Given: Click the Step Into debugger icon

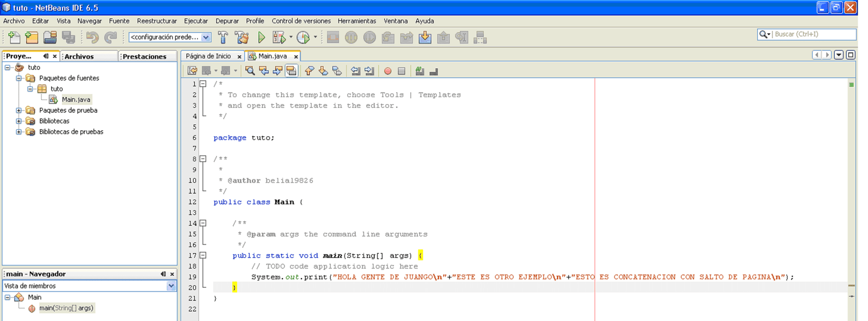Looking at the screenshot, I should tap(425, 37).
